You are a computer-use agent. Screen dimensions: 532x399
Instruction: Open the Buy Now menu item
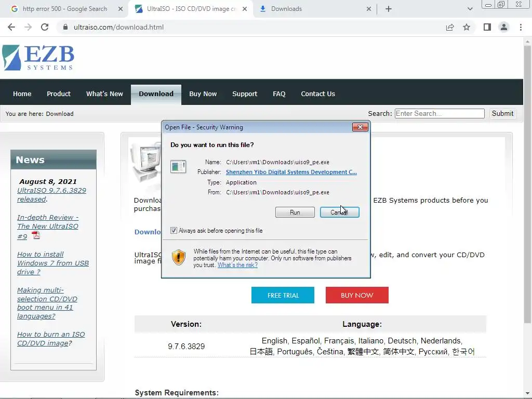click(x=203, y=94)
